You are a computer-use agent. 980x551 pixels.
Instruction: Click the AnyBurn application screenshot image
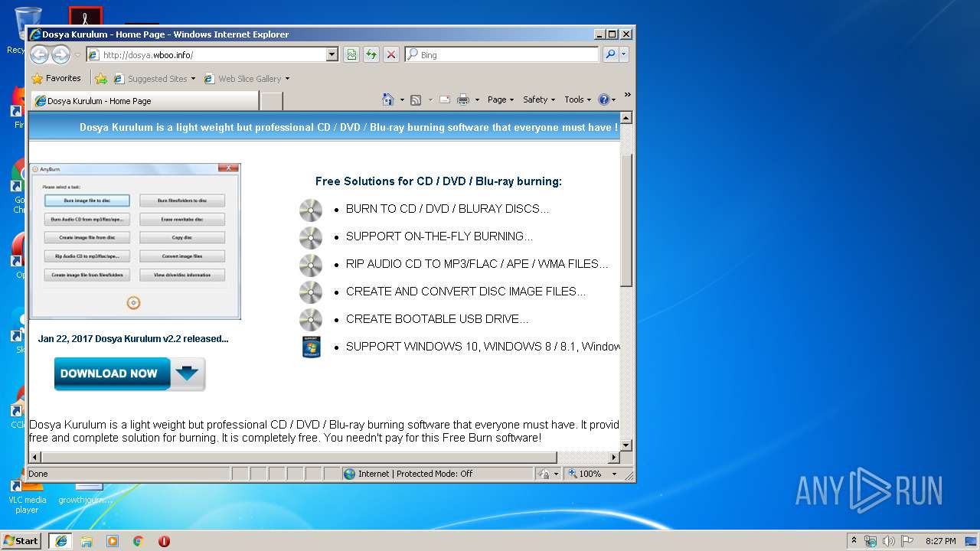coord(135,241)
